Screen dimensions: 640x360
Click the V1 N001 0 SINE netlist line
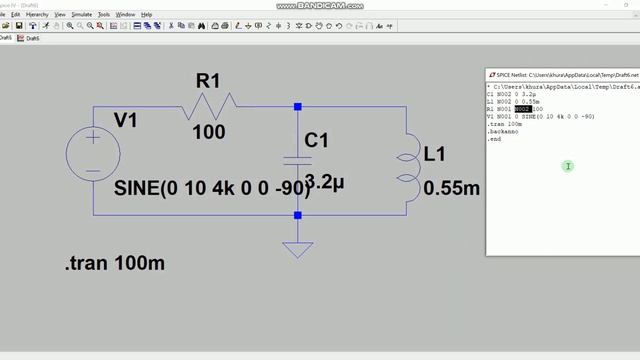tap(540, 117)
